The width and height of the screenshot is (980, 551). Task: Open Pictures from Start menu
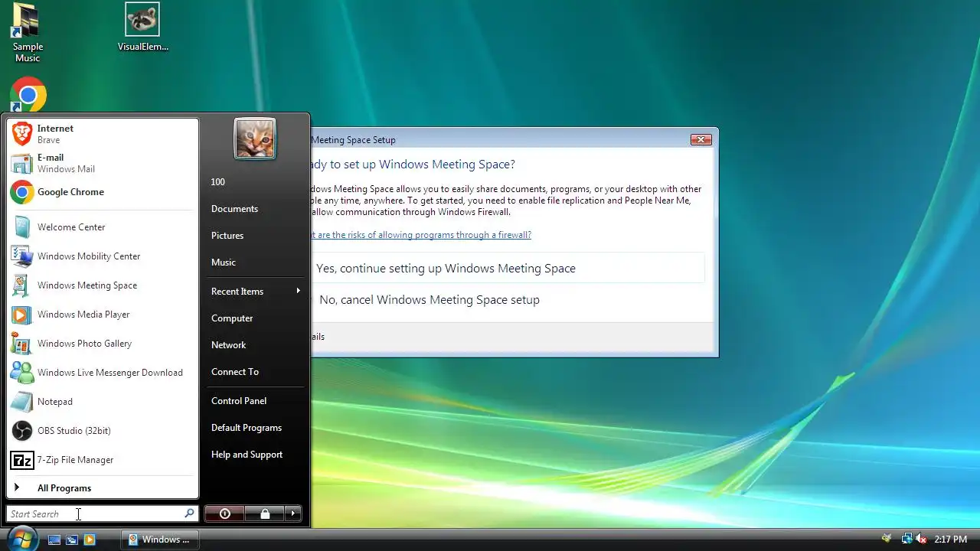tap(255, 236)
